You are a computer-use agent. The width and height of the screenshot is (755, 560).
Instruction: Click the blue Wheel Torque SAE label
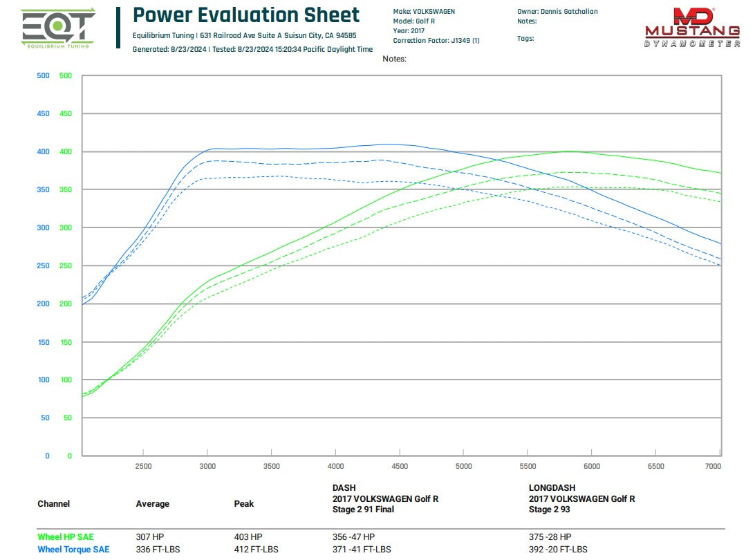coord(73,550)
